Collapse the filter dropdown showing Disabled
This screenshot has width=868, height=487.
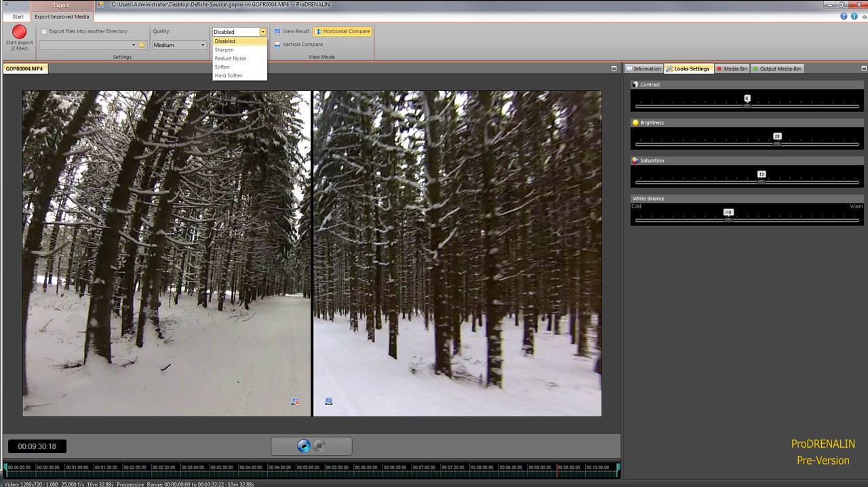tap(263, 32)
